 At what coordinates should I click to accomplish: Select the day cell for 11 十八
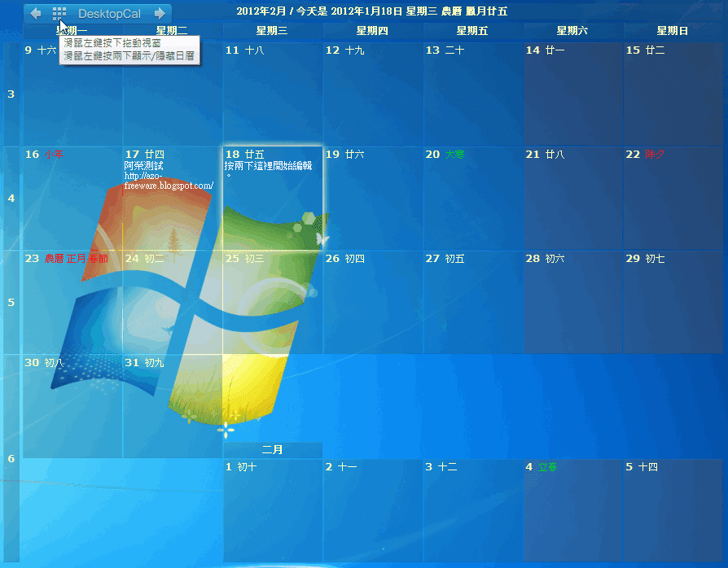pos(273,94)
